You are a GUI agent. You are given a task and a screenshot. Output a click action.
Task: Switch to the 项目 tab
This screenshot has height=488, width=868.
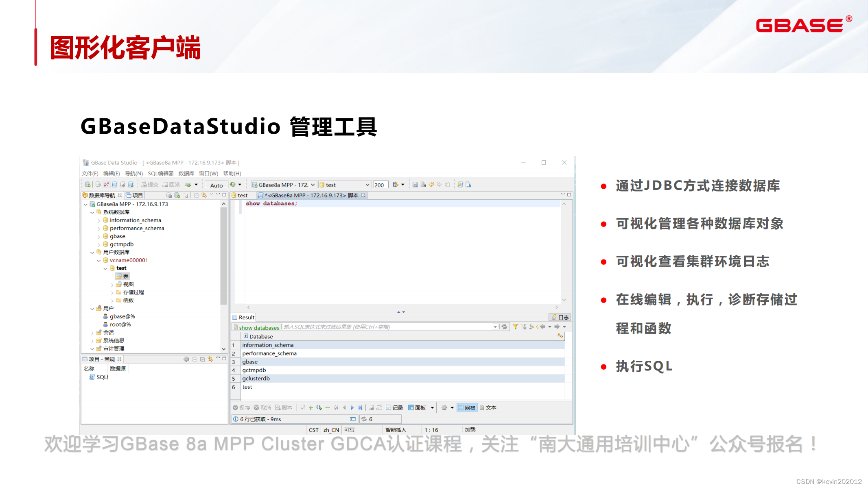pos(135,195)
